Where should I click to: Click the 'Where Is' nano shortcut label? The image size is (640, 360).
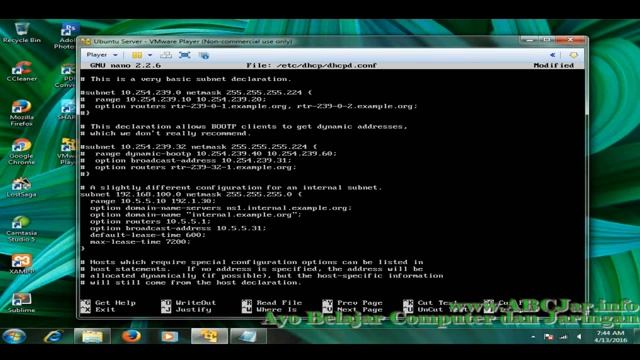[x=277, y=310]
